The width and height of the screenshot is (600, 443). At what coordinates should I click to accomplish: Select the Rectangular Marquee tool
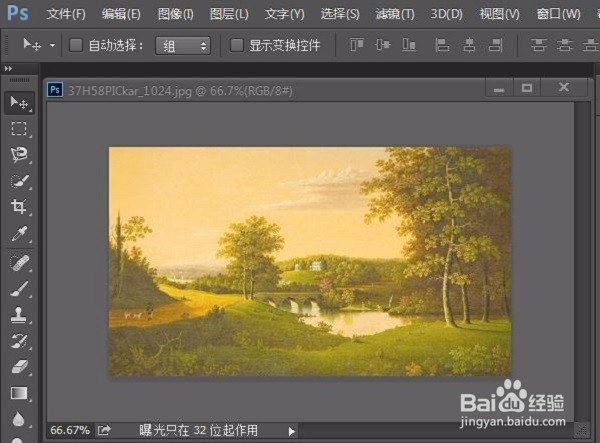(19, 129)
